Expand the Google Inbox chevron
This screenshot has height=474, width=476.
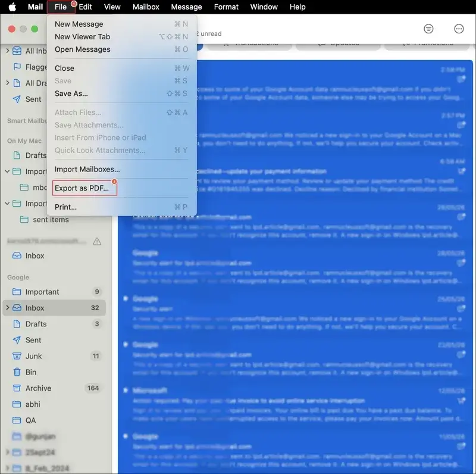(8, 307)
